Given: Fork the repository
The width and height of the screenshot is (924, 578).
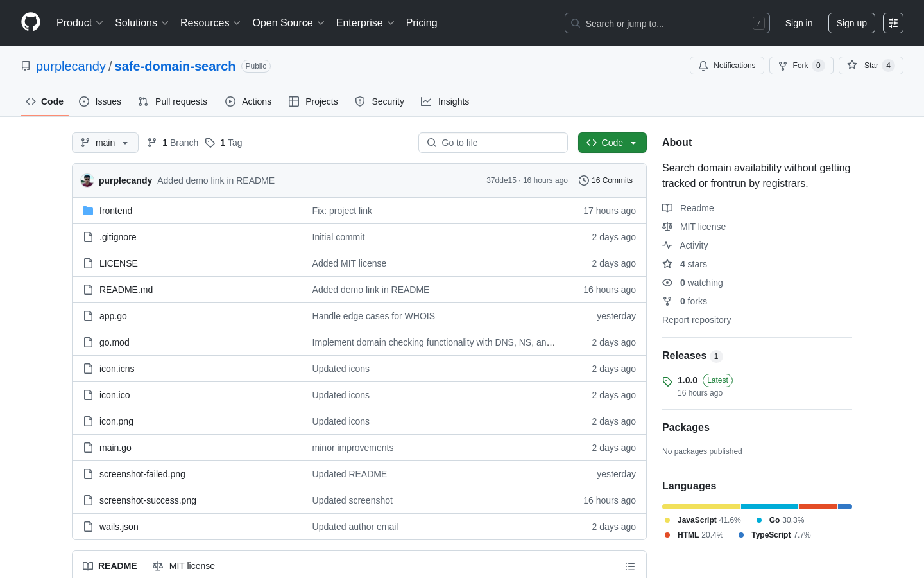Looking at the screenshot, I should point(801,66).
